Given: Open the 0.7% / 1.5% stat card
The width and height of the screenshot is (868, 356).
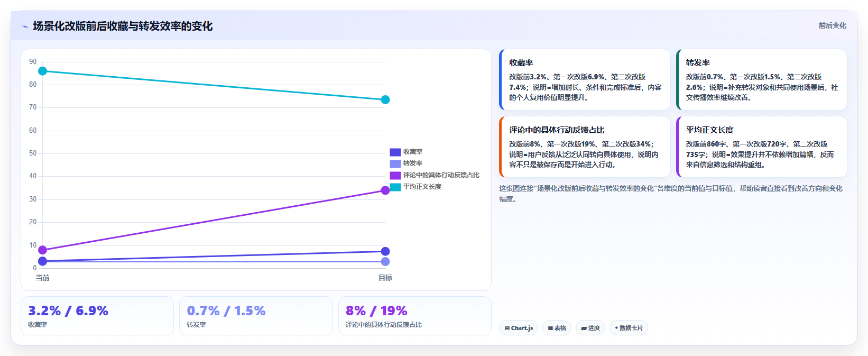Looking at the screenshot, I should 256,316.
